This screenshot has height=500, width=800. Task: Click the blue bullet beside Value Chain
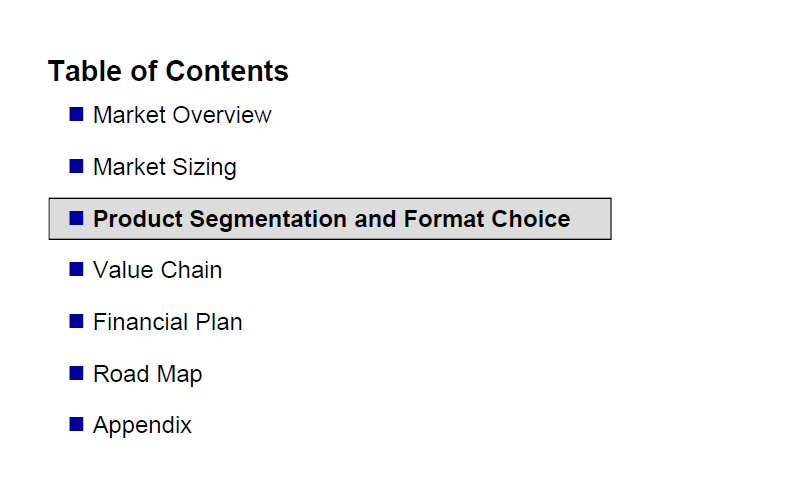77,269
